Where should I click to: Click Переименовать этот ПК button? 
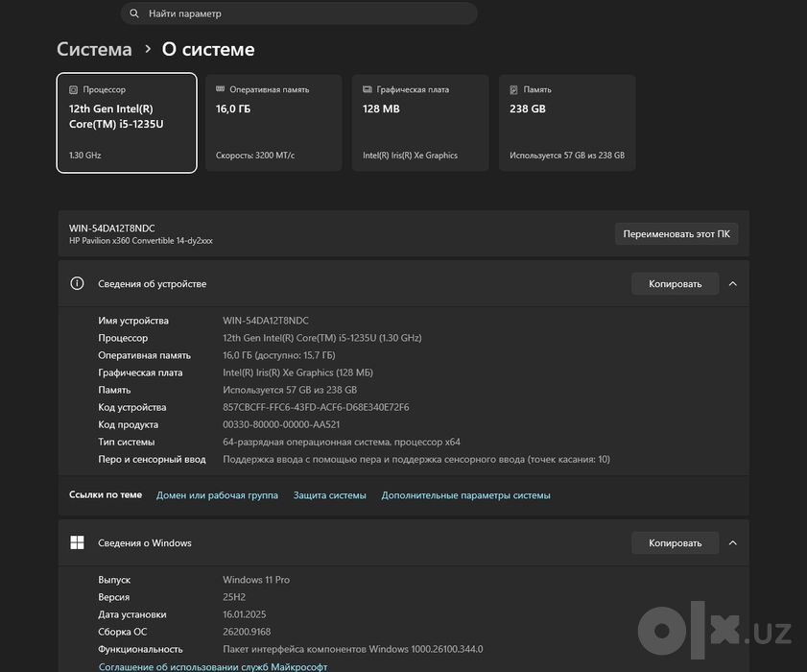pos(676,234)
